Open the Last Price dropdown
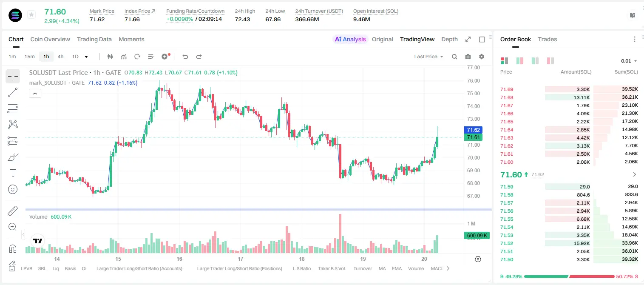 pyautogui.click(x=428, y=57)
